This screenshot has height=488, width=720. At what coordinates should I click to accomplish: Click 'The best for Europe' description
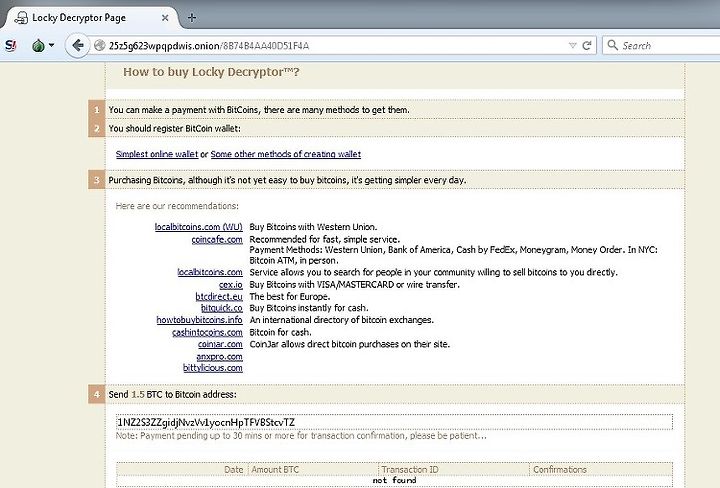290,297
